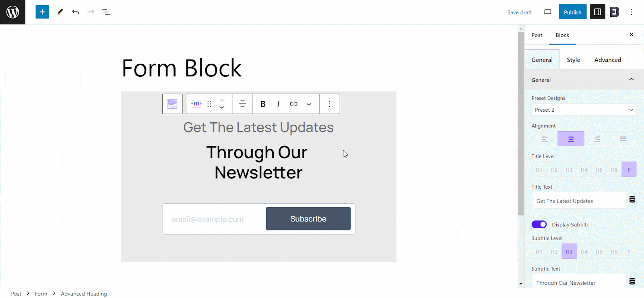Apply bold formatting in the block toolbar
Image resolution: width=644 pixels, height=298 pixels.
click(262, 104)
